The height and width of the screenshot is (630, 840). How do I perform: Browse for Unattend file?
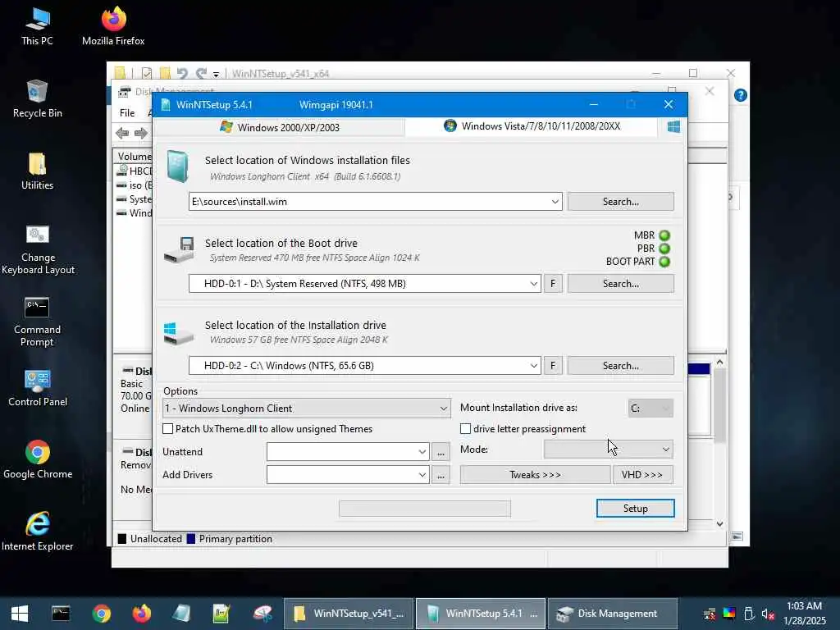tap(441, 452)
